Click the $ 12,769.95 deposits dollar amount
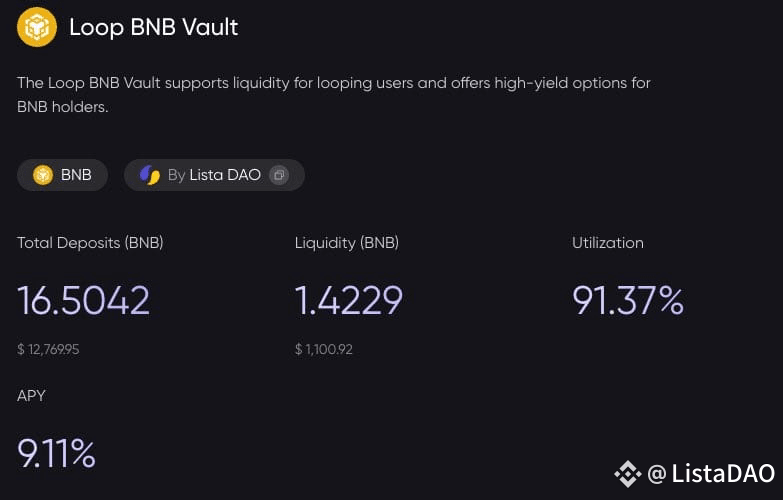The image size is (783, 500). point(48,349)
